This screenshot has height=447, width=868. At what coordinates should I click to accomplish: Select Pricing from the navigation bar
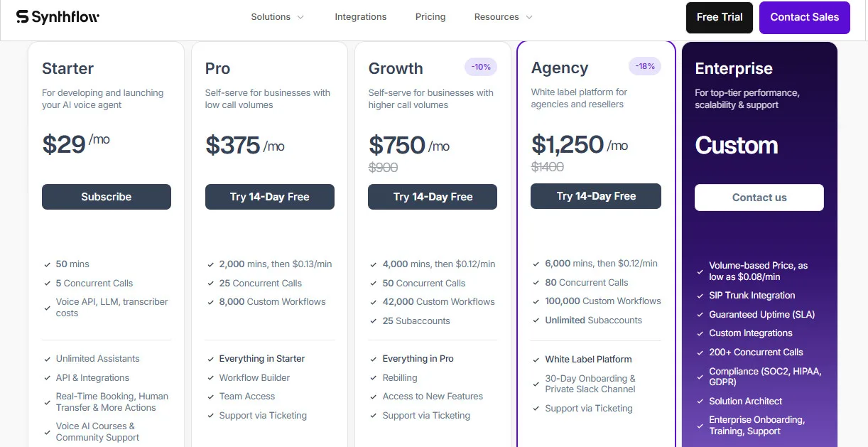pos(430,16)
